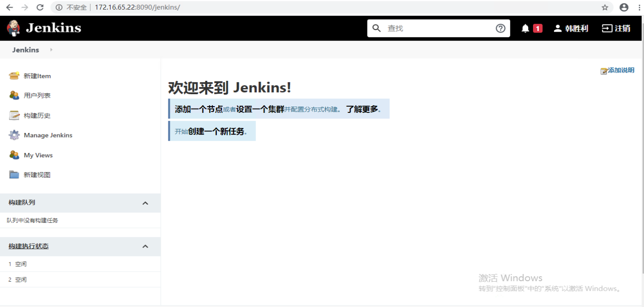The height and width of the screenshot is (307, 644).
Task: Click the 构建历史 notepad icon
Action: [x=14, y=115]
